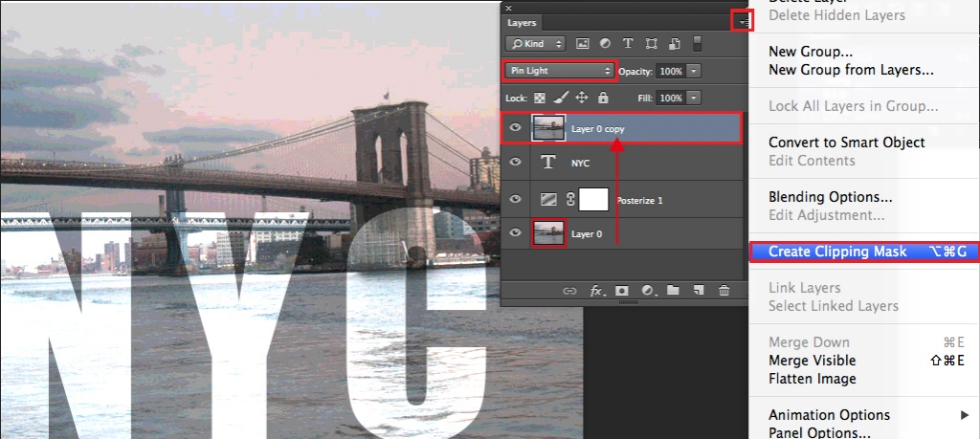This screenshot has width=980, height=439.
Task: Open the Kind filter type dropdown
Action: tap(537, 44)
